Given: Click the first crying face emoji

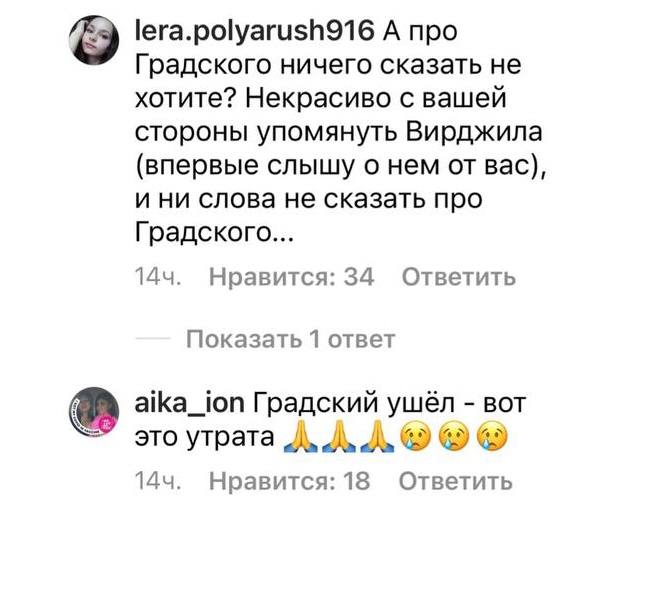Looking at the screenshot, I should [x=416, y=437].
